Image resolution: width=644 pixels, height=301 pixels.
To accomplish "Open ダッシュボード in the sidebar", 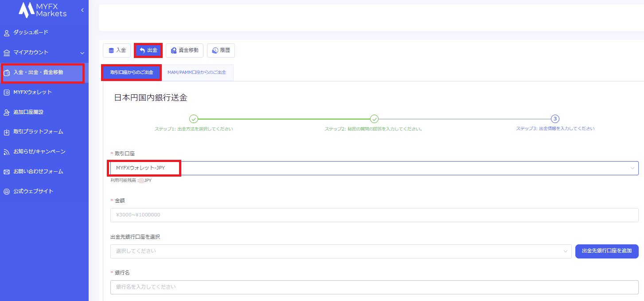I will [44, 32].
